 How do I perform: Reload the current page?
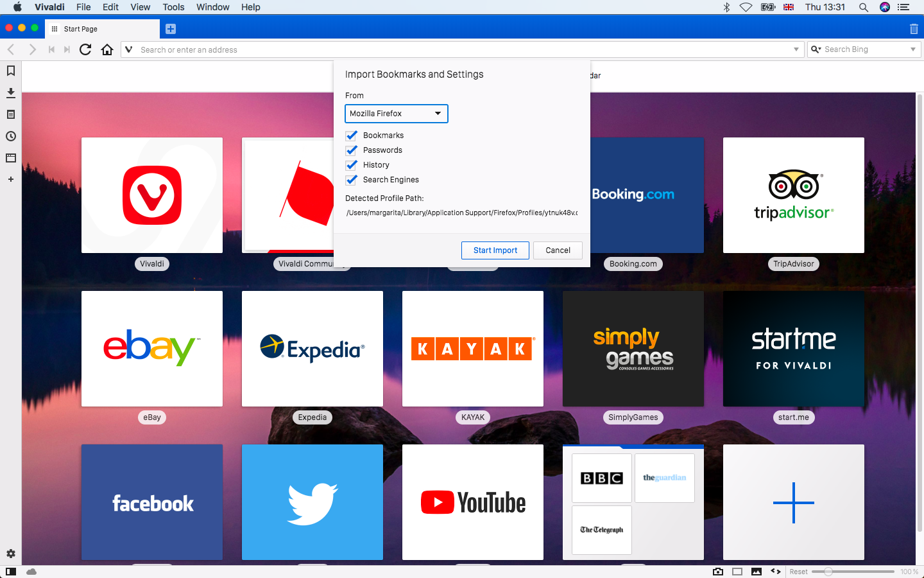point(85,49)
